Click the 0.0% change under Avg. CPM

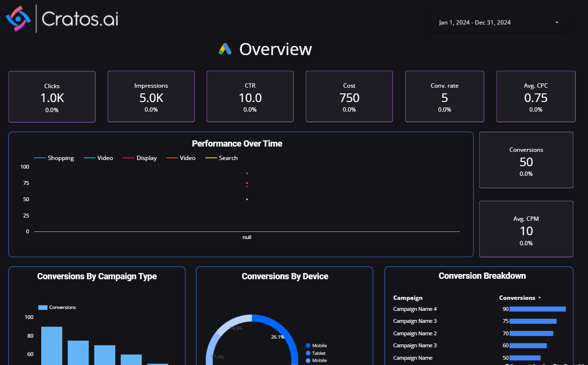tap(526, 243)
